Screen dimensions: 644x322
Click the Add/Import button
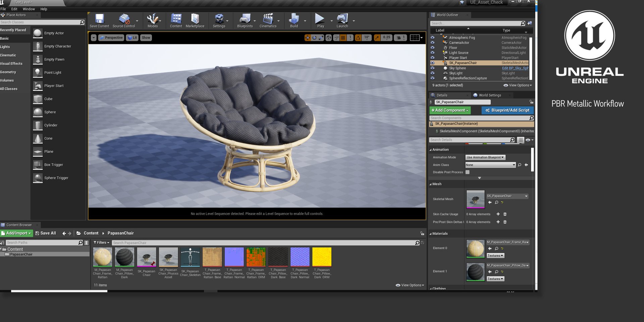16,233
